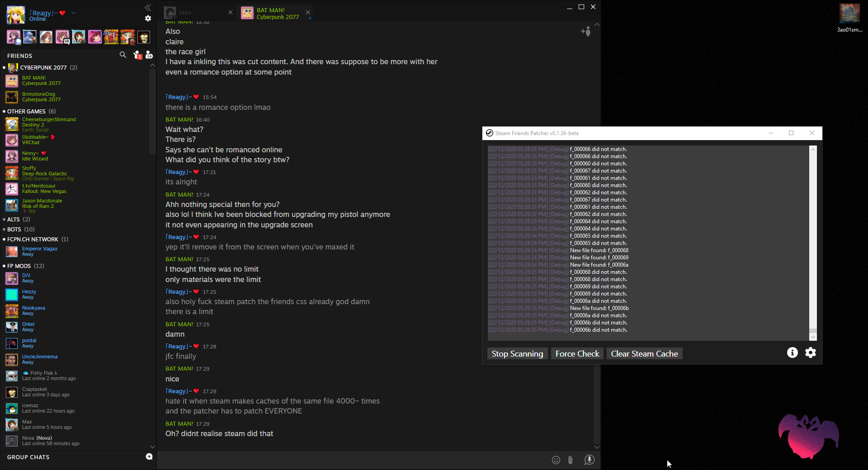Image resolution: width=868 pixels, height=470 pixels.
Task: Click chat scrollbar down arrow
Action: 597,447
